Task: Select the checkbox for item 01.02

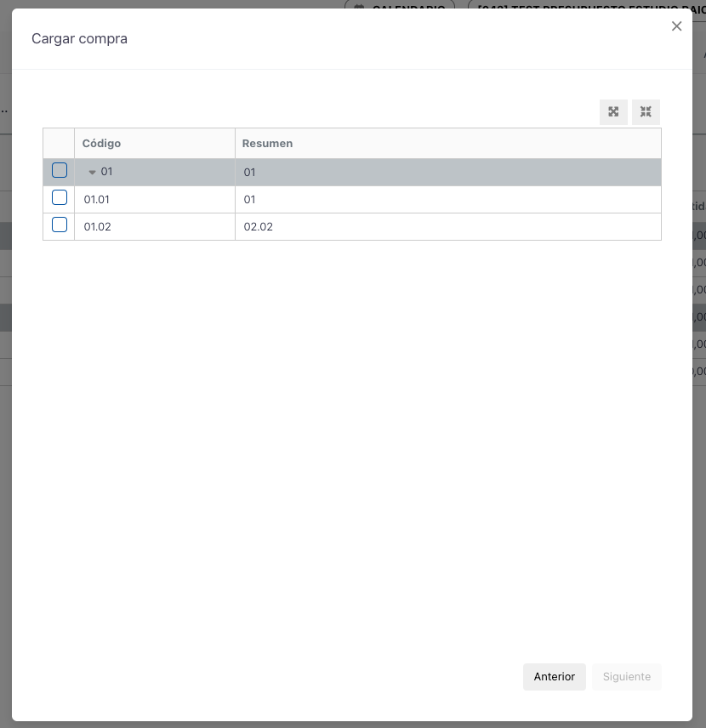Action: (x=60, y=225)
